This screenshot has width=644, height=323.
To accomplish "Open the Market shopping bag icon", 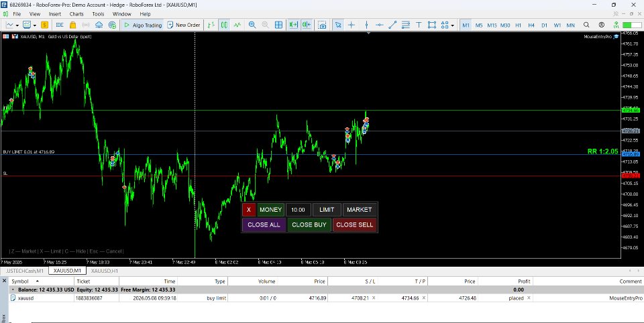I will pyautogui.click(x=72, y=25).
